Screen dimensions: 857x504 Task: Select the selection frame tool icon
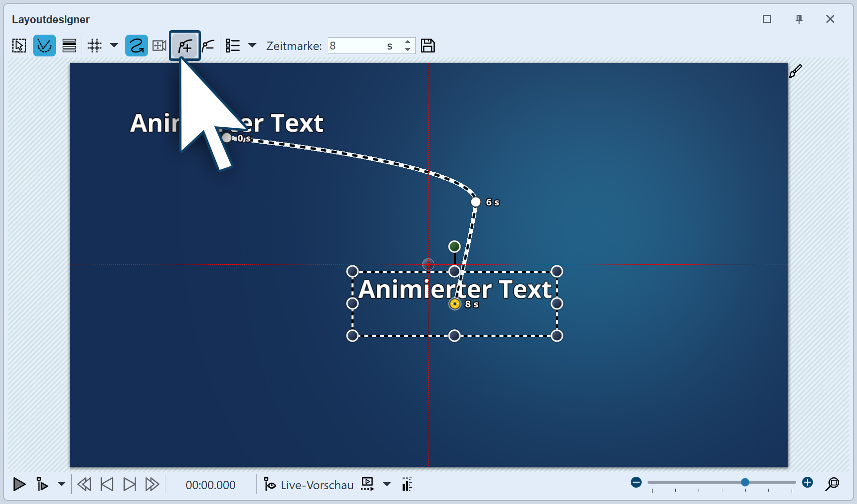point(19,46)
